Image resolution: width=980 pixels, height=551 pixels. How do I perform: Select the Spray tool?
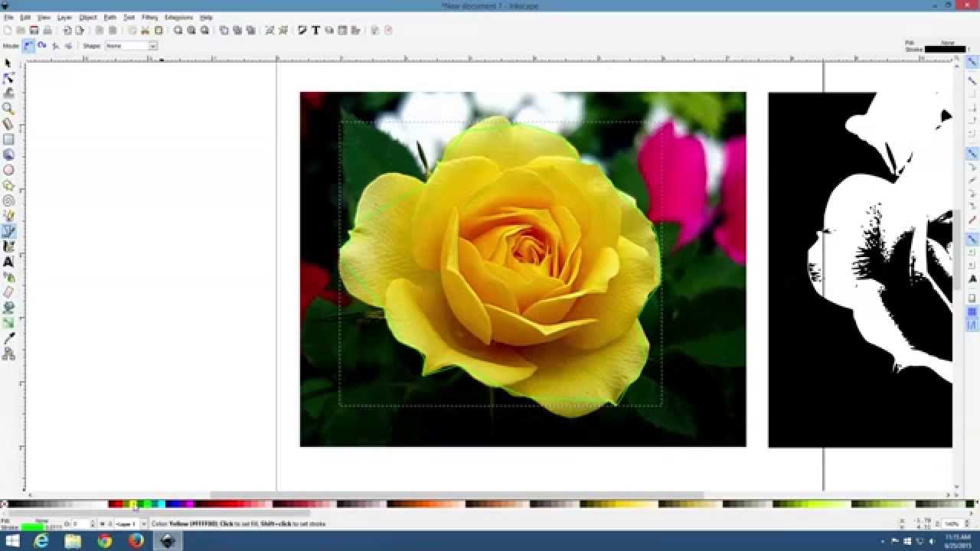pos(8,277)
